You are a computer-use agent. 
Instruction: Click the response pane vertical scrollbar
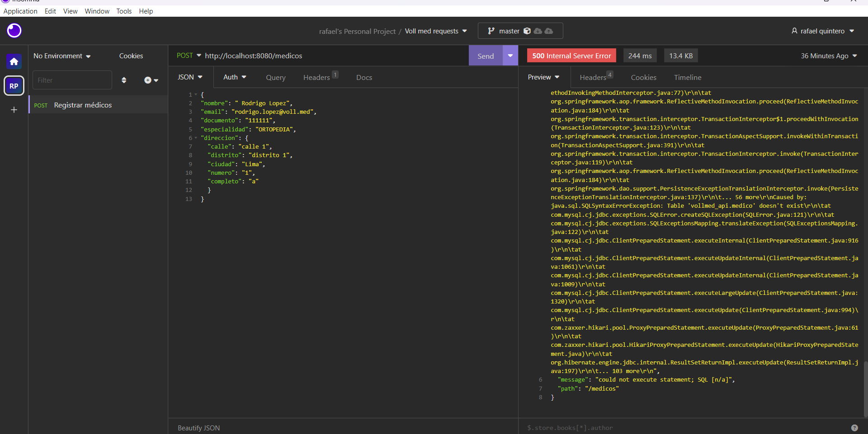865,388
